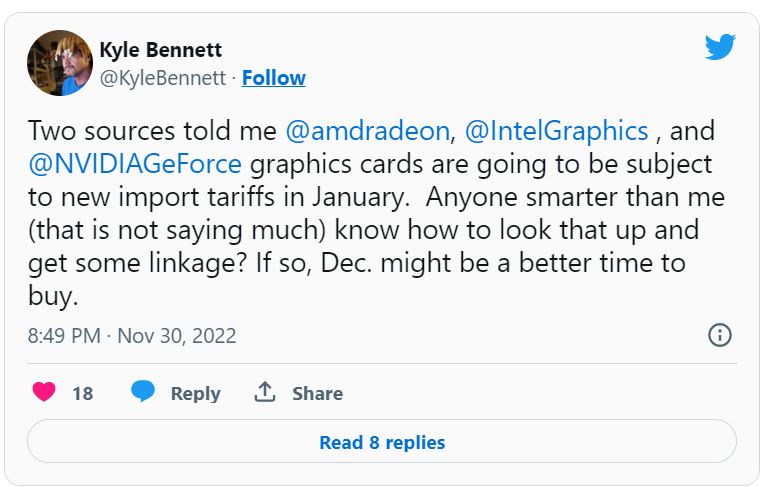The width and height of the screenshot is (766, 487).
Task: Click the Twitter bird logo
Action: click(x=720, y=46)
